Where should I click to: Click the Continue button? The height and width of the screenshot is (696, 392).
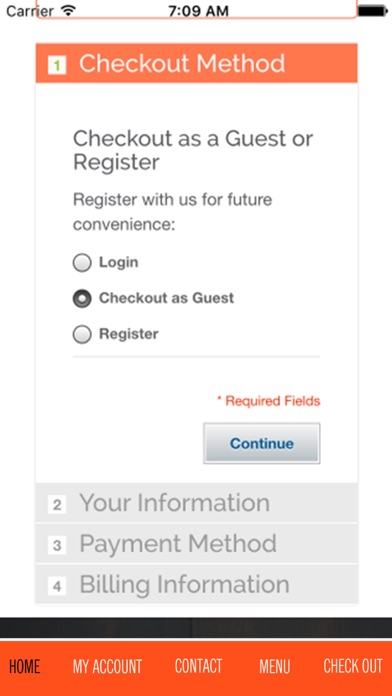click(x=261, y=443)
